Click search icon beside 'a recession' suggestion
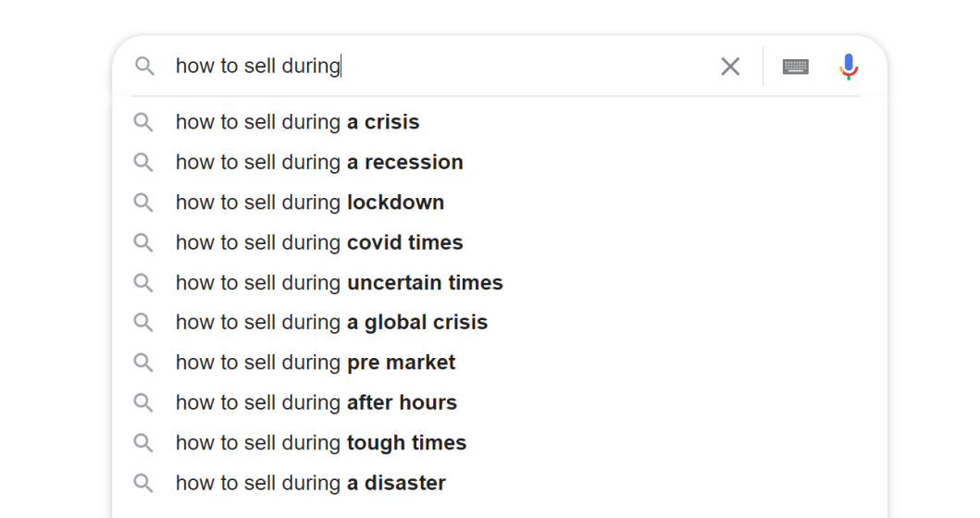 click(143, 163)
